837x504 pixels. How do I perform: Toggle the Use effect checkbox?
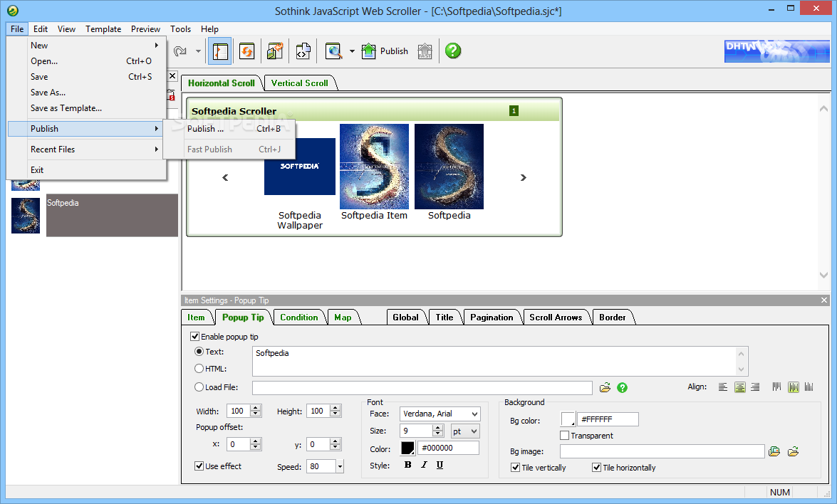click(x=199, y=466)
